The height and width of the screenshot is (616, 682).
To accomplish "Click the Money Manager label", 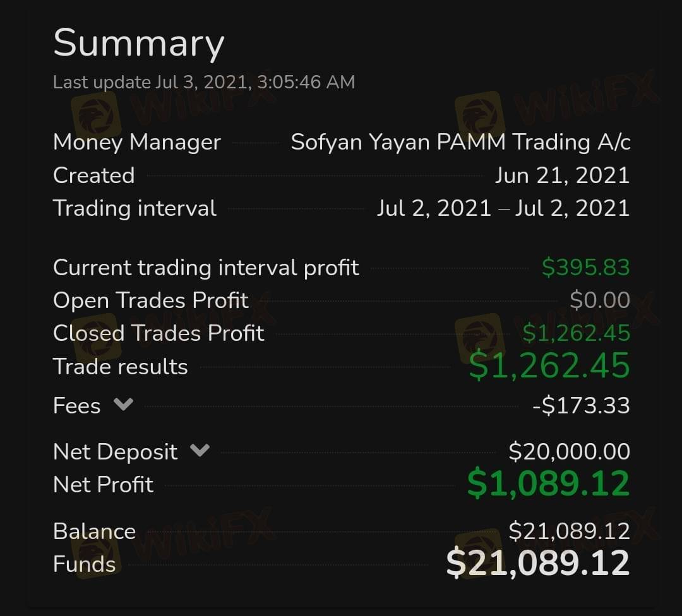I will [x=137, y=142].
